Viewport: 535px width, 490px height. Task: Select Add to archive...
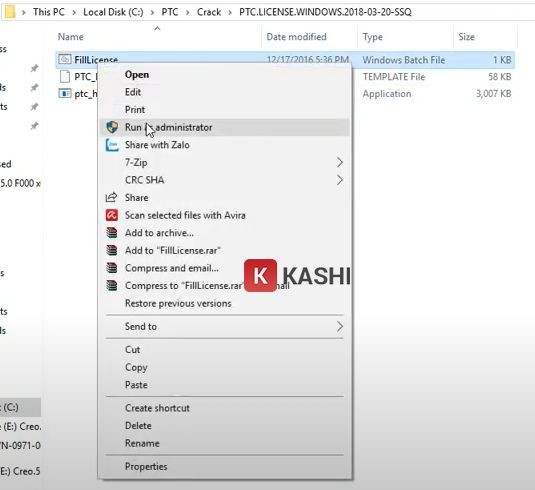(225, 233)
